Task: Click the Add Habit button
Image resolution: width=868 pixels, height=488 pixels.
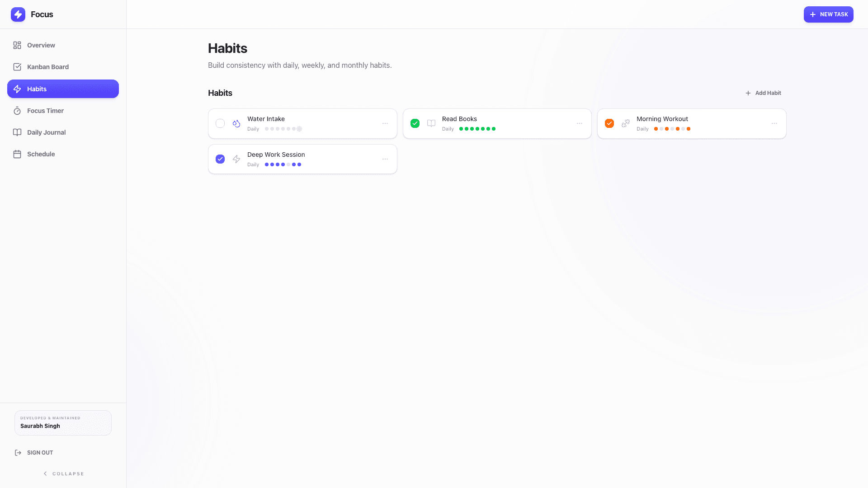Action: point(763,93)
